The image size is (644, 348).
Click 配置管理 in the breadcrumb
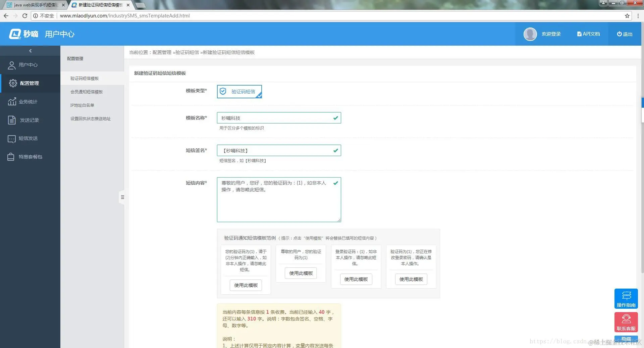tap(162, 52)
